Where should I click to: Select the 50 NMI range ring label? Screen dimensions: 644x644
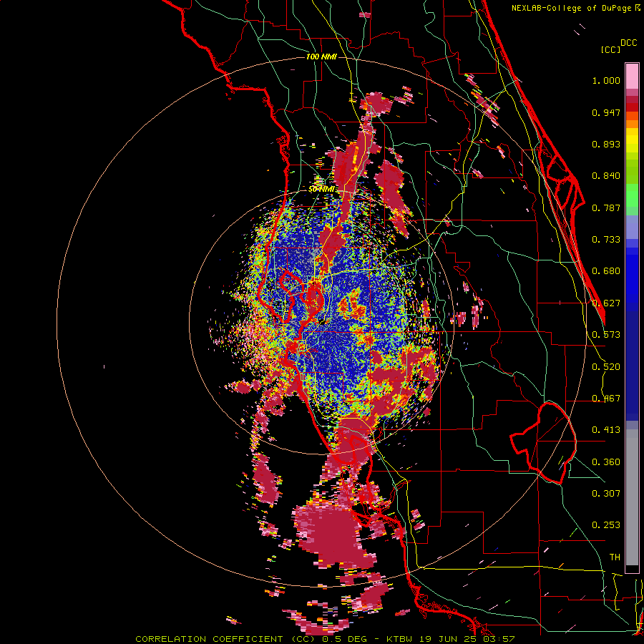coord(321,190)
